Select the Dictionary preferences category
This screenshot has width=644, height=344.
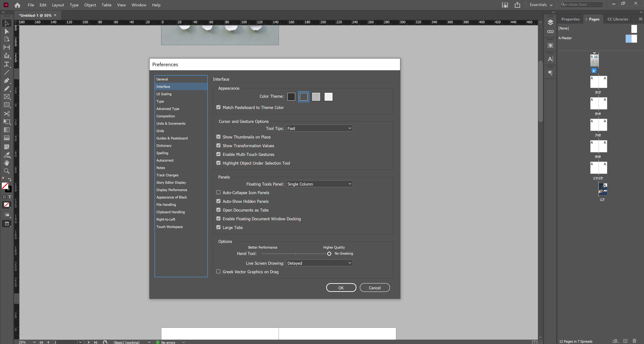click(x=164, y=146)
